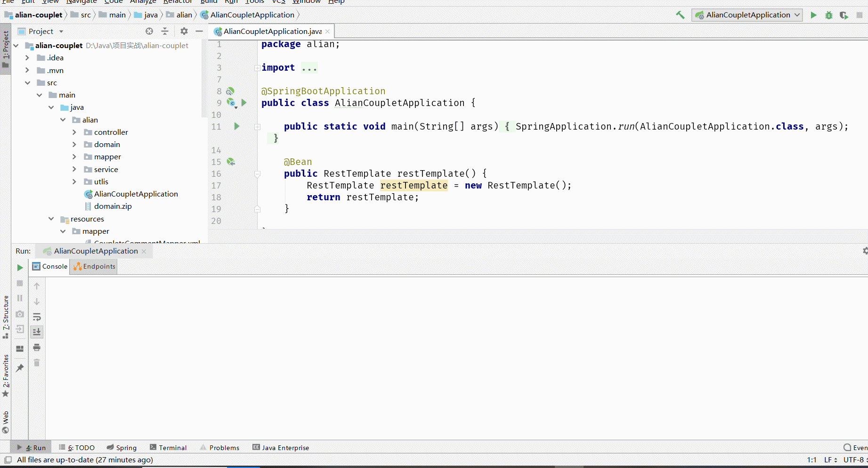The width and height of the screenshot is (868, 468).
Task: Run the application with the green Run arrow
Action: [813, 15]
